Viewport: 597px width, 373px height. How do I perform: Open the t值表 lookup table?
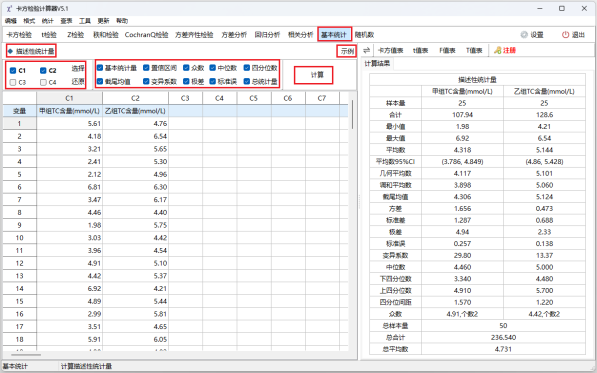[x=420, y=50]
